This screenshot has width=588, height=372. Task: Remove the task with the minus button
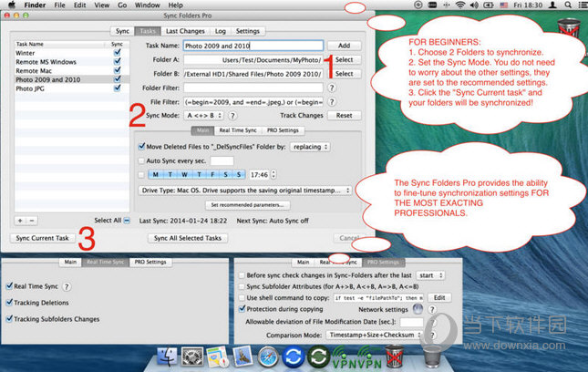click(32, 221)
